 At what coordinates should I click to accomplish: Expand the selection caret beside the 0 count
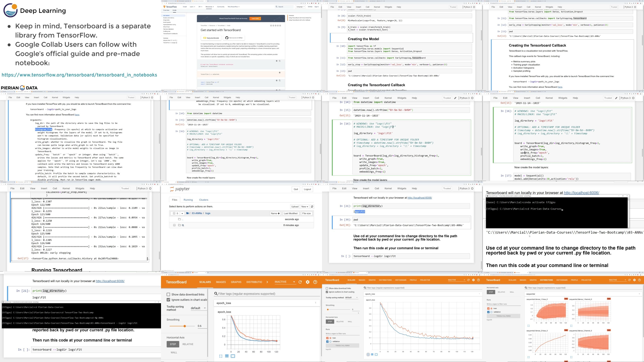(182, 213)
